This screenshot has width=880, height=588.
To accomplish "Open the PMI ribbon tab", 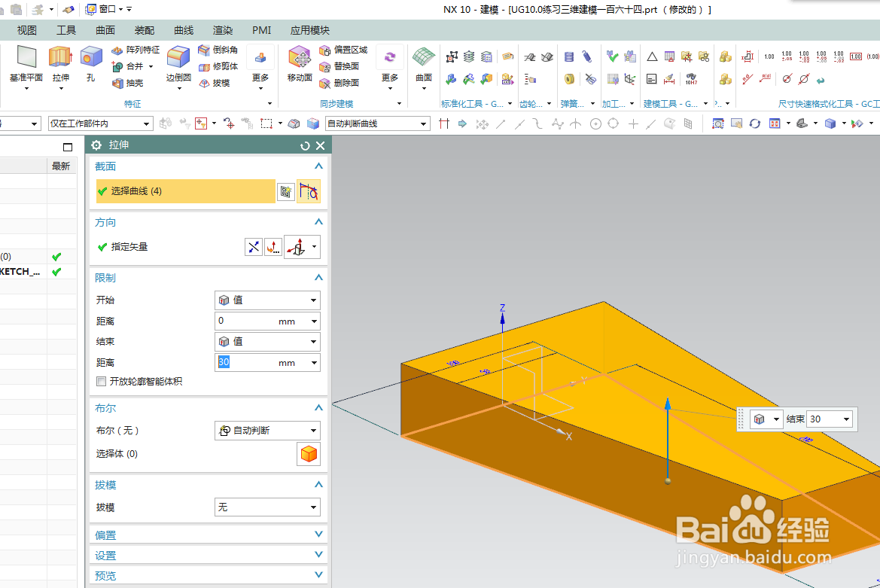I will tap(261, 30).
